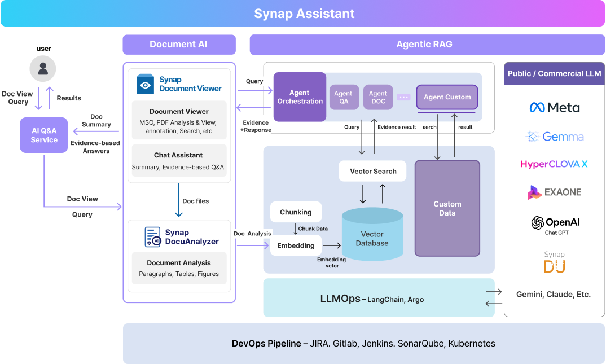Screen dimensions: 606x364
Task: Click the Meta logo
Action: pyautogui.click(x=554, y=107)
